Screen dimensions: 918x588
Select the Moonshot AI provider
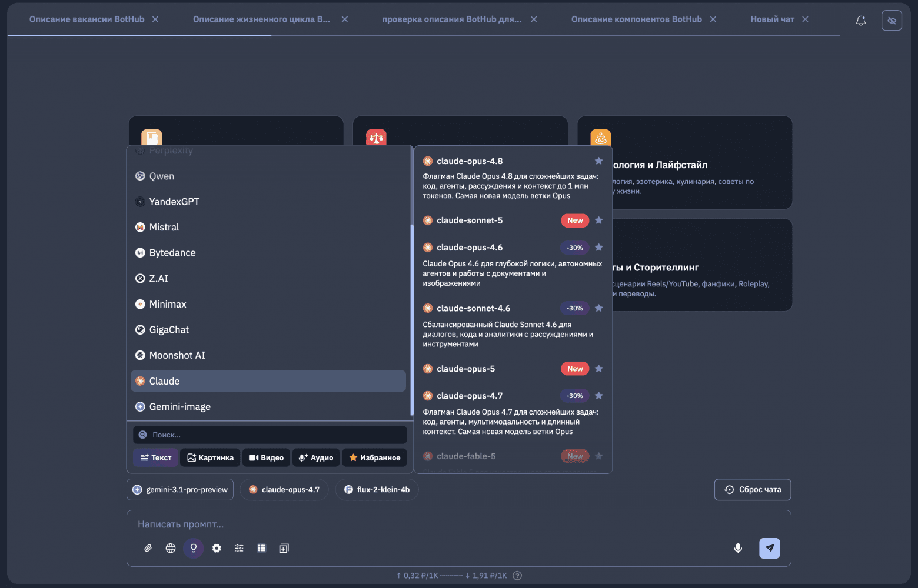(268, 355)
